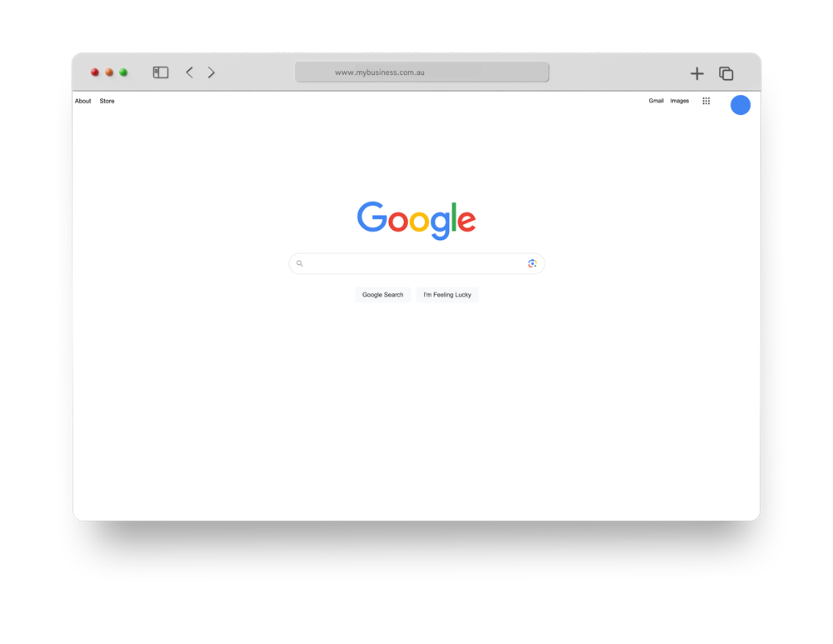The width and height of the screenshot is (833, 644).
Task: Maximize the window with the green button
Action: pyautogui.click(x=123, y=72)
